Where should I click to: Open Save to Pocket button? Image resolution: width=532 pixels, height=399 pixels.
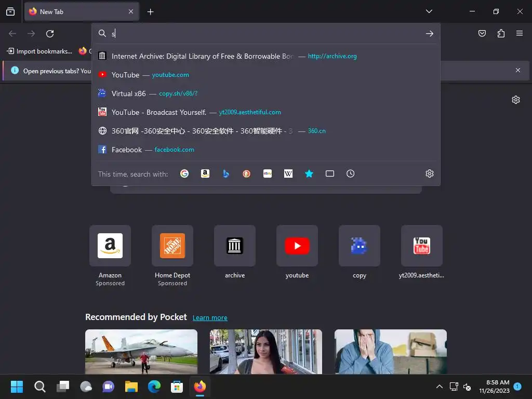point(482,33)
